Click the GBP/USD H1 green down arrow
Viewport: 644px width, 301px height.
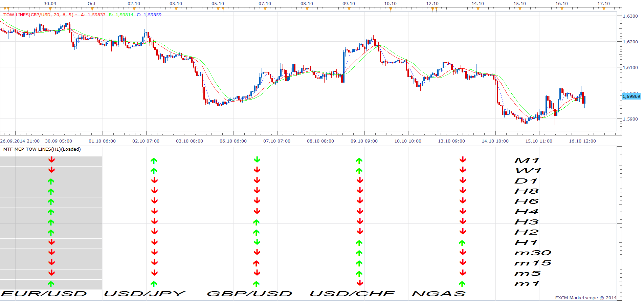click(257, 242)
